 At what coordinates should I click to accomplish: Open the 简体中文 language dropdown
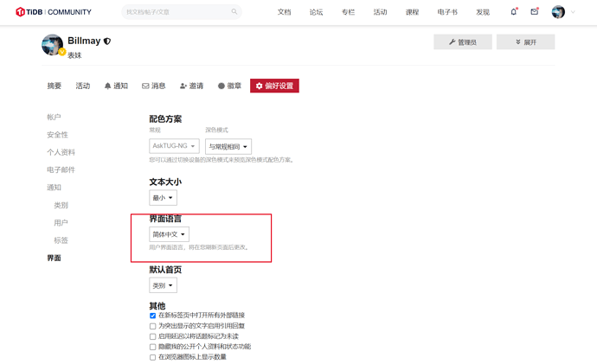(169, 234)
